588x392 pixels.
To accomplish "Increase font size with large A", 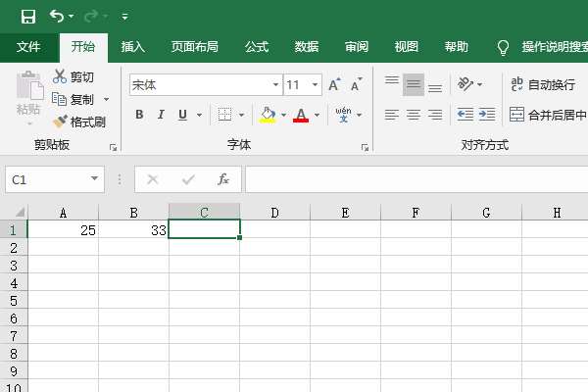I will coord(334,85).
